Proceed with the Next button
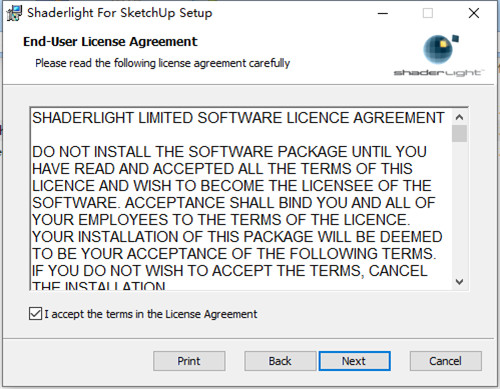 pos(354,361)
